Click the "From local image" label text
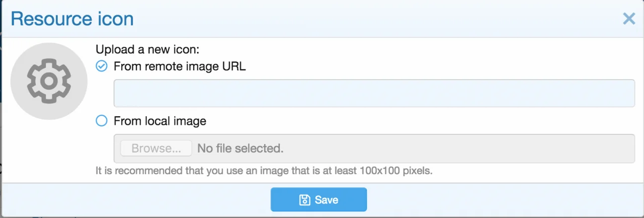 click(160, 121)
